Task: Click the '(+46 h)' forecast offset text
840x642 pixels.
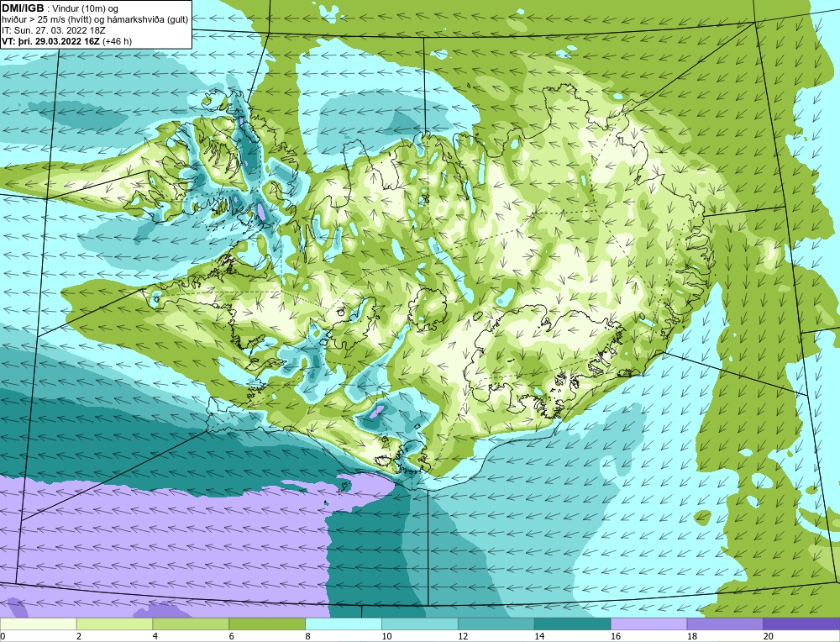Action: pyautogui.click(x=117, y=40)
